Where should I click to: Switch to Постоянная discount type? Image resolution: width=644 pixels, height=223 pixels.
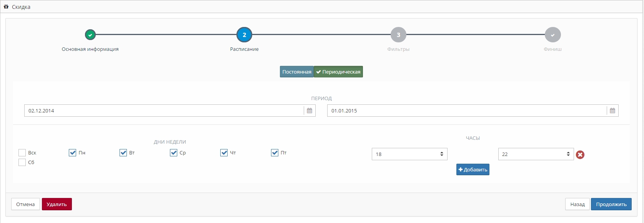[296, 72]
